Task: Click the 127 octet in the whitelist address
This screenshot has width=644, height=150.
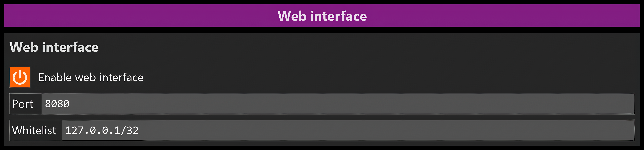Action: (74, 130)
